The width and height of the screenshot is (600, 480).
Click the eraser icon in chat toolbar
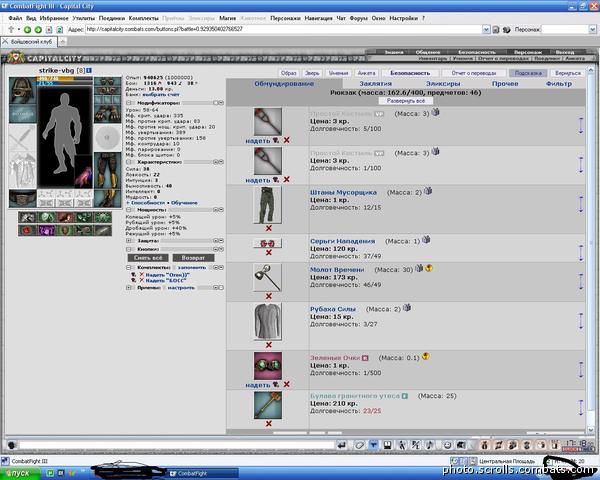click(x=359, y=445)
